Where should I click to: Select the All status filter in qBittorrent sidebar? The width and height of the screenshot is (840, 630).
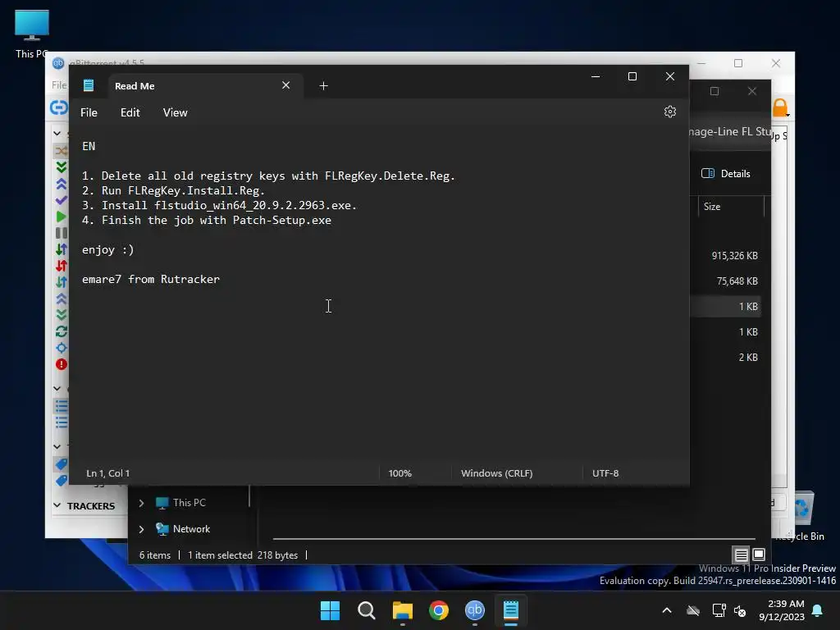(x=61, y=151)
